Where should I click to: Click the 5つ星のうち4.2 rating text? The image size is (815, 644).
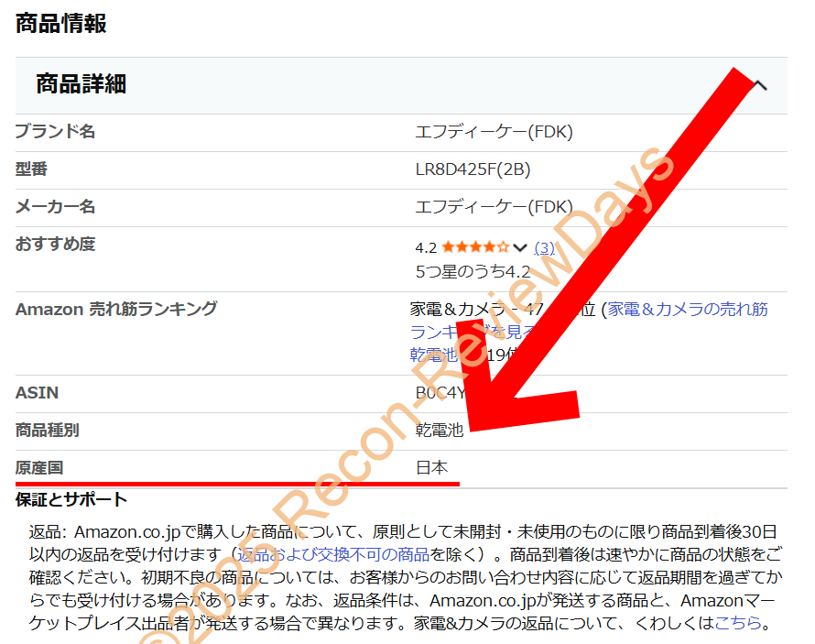pyautogui.click(x=474, y=272)
